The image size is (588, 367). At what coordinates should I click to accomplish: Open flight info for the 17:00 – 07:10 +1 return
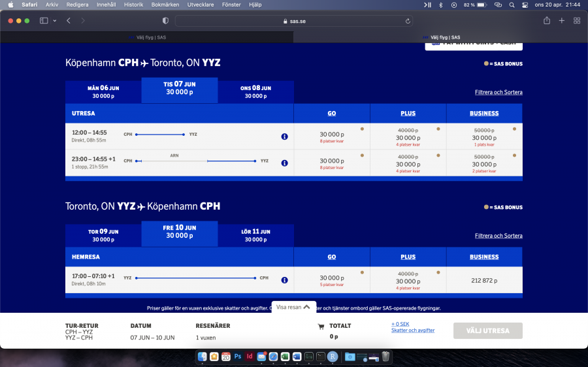(x=285, y=280)
